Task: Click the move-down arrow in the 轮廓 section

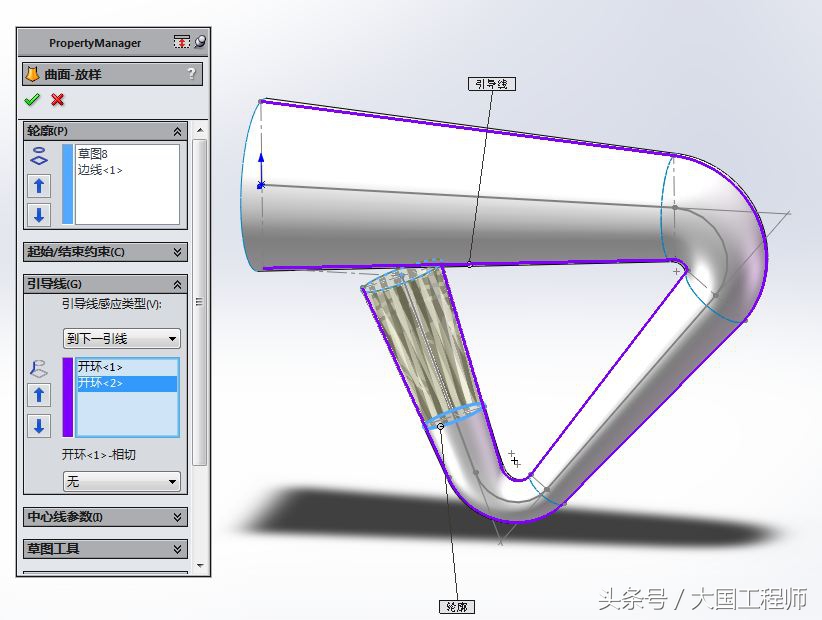Action: pyautogui.click(x=38, y=214)
